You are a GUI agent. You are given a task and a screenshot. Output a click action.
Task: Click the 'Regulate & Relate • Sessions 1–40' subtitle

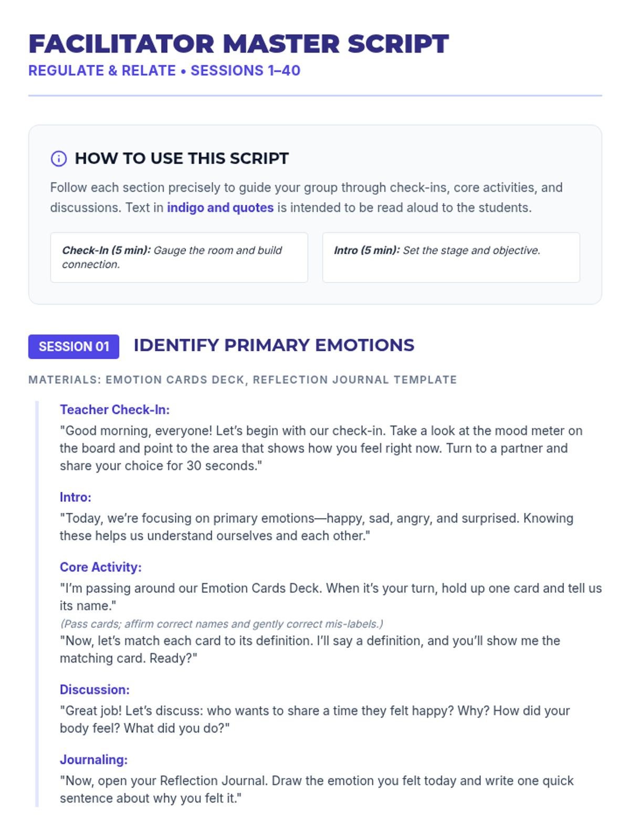[164, 71]
